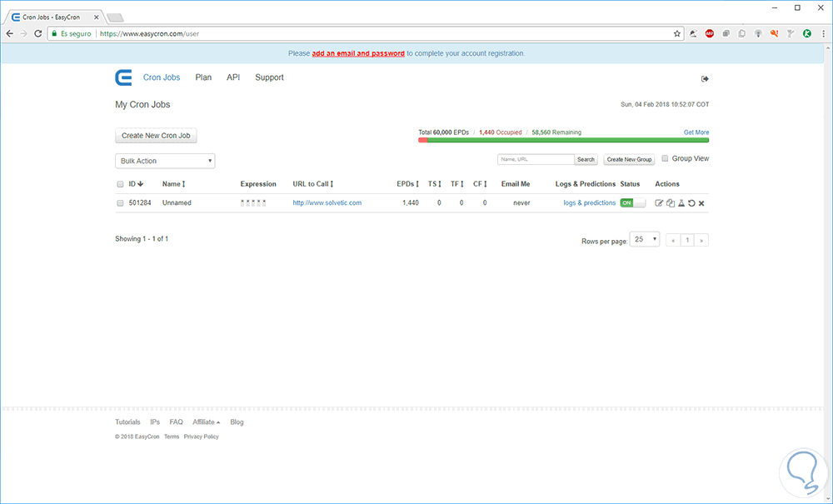Click green padlock secure-site icon
Image resolution: width=833 pixels, height=504 pixels.
(x=54, y=33)
